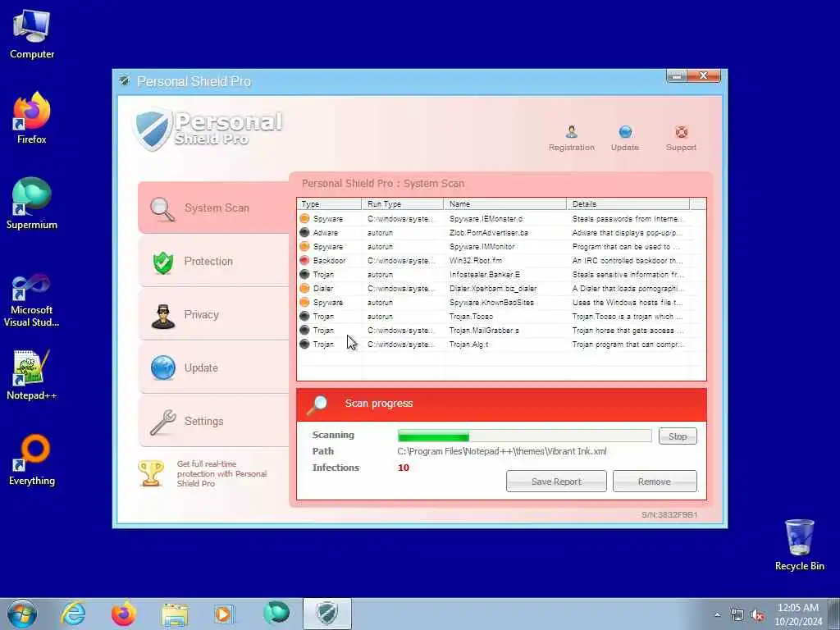This screenshot has height=630, width=840.
Task: Open the Notepad++ desktop shortcut
Action: coord(32,375)
